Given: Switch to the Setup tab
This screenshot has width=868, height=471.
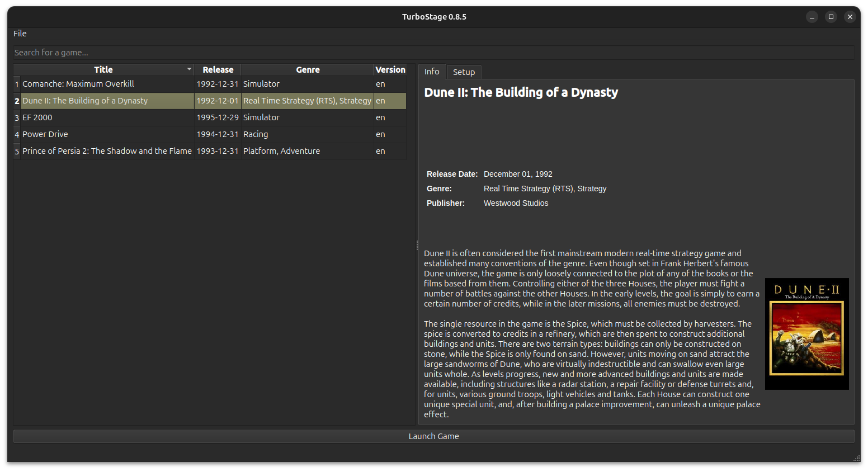Looking at the screenshot, I should click(x=464, y=72).
